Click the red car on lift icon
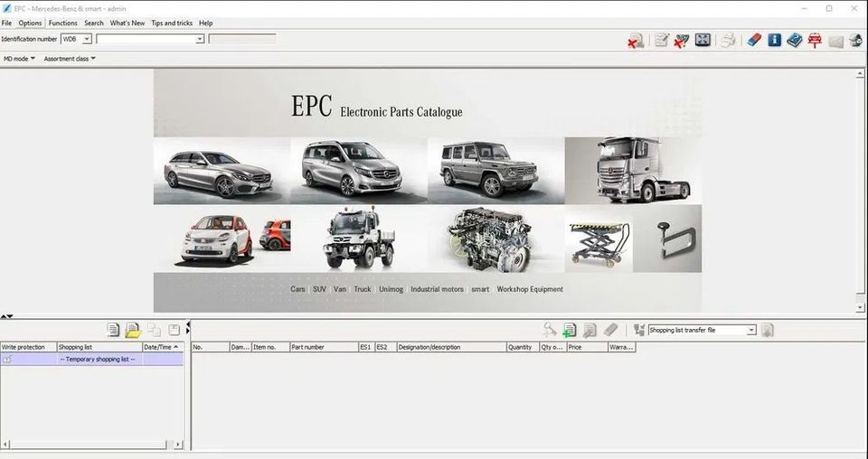Viewport: 868px width, 459px height. tap(815, 40)
